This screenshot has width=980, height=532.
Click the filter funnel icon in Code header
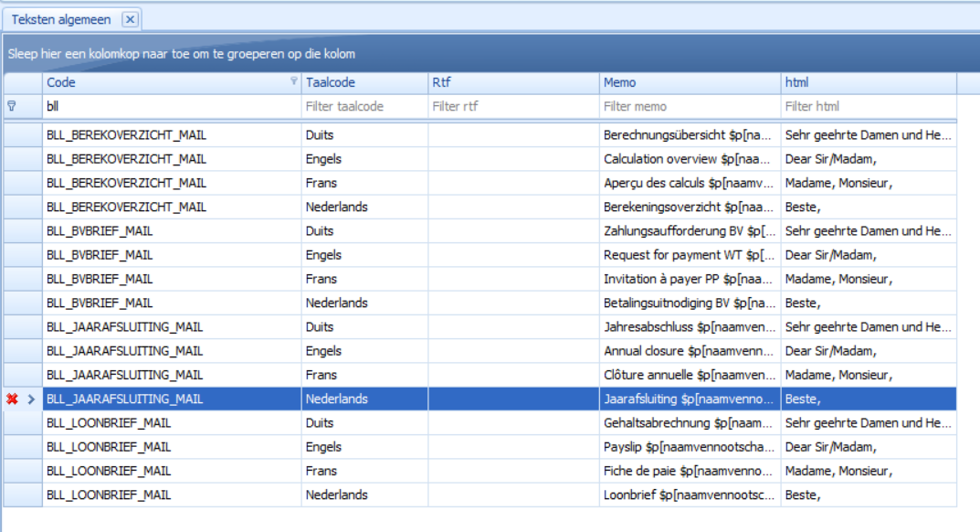point(293,81)
